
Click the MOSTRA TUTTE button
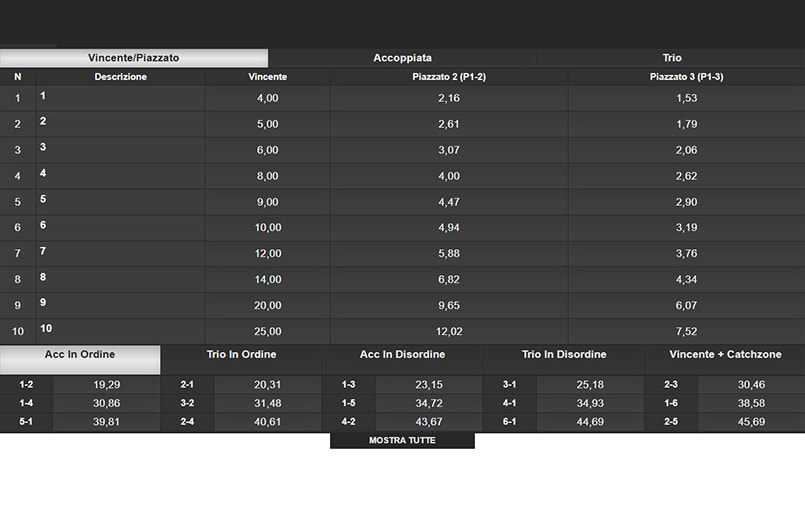(402, 441)
